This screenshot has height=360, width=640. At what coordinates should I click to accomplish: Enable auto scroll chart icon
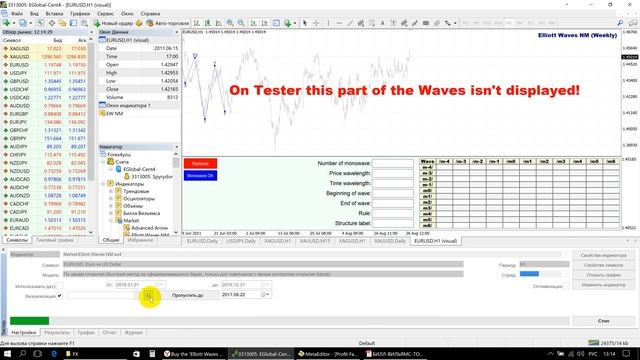[x=253, y=23]
